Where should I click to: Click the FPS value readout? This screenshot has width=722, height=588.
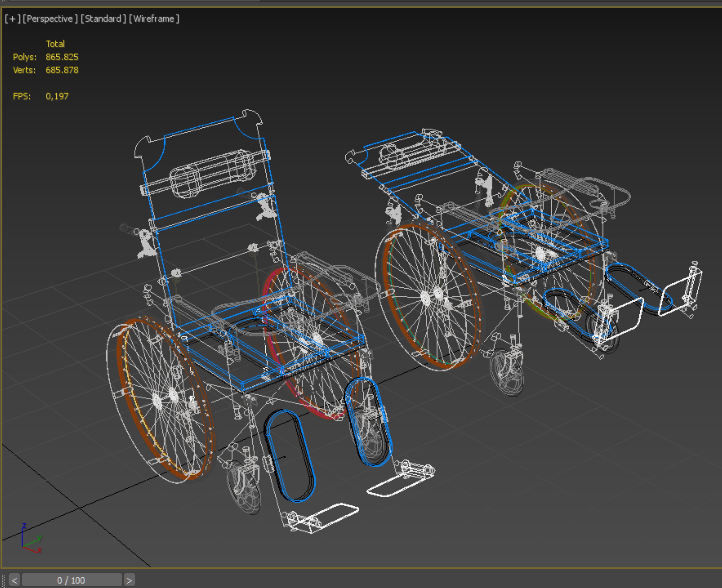click(57, 96)
